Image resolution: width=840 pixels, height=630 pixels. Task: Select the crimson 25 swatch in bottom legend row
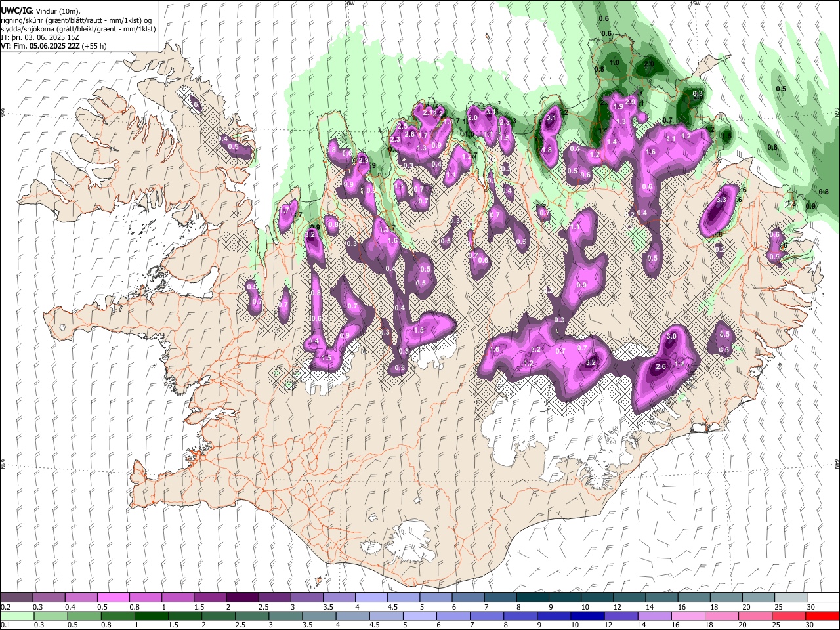pos(788,616)
